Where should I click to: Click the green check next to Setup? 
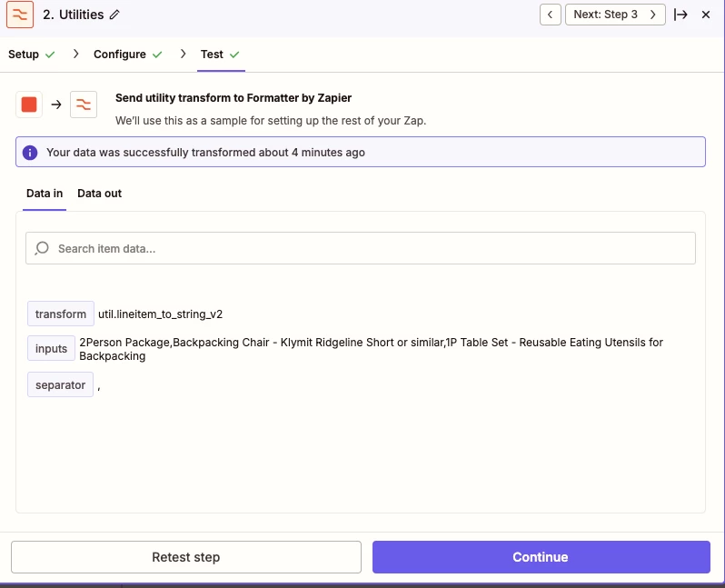point(50,55)
